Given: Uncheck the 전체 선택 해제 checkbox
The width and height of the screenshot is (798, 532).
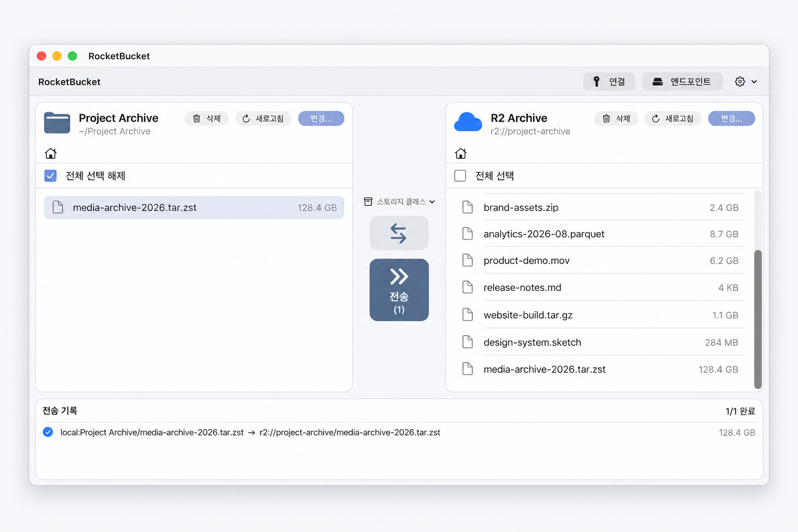Looking at the screenshot, I should 50,176.
